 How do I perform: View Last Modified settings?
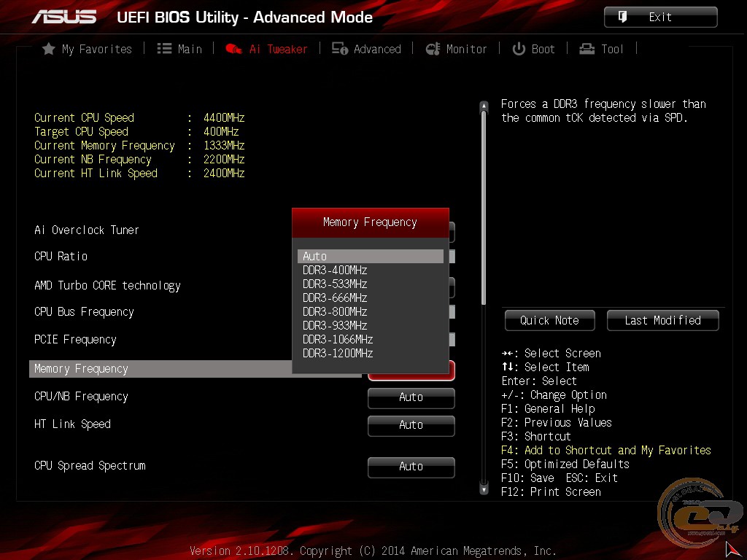[x=662, y=321]
